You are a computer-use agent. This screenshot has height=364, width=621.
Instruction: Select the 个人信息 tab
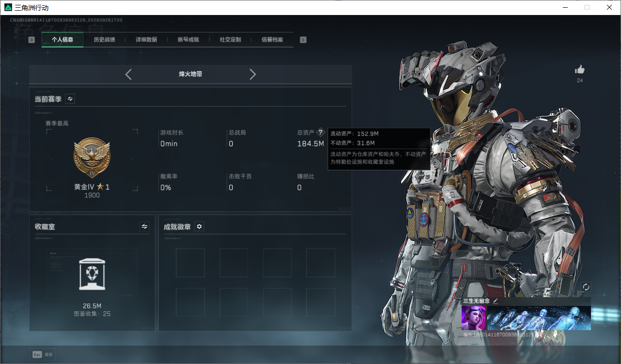(62, 40)
